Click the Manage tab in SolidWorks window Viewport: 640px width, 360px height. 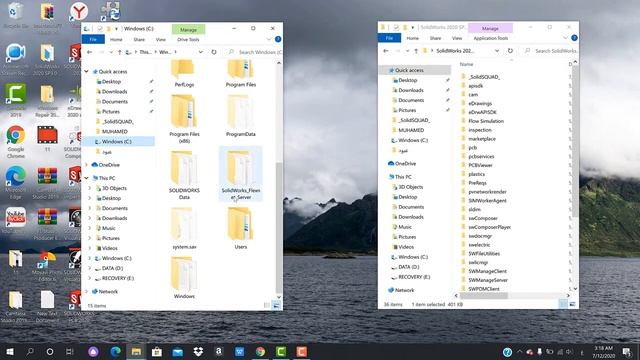click(x=490, y=29)
